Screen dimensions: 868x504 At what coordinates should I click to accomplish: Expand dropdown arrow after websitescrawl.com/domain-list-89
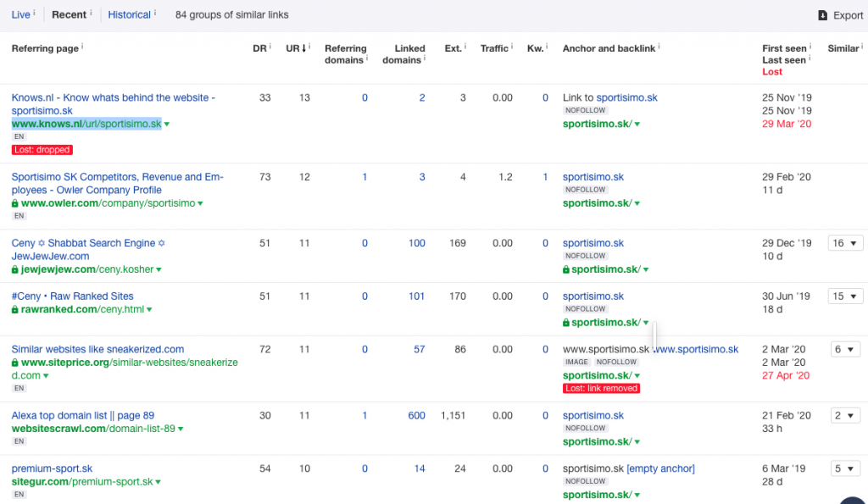click(181, 429)
